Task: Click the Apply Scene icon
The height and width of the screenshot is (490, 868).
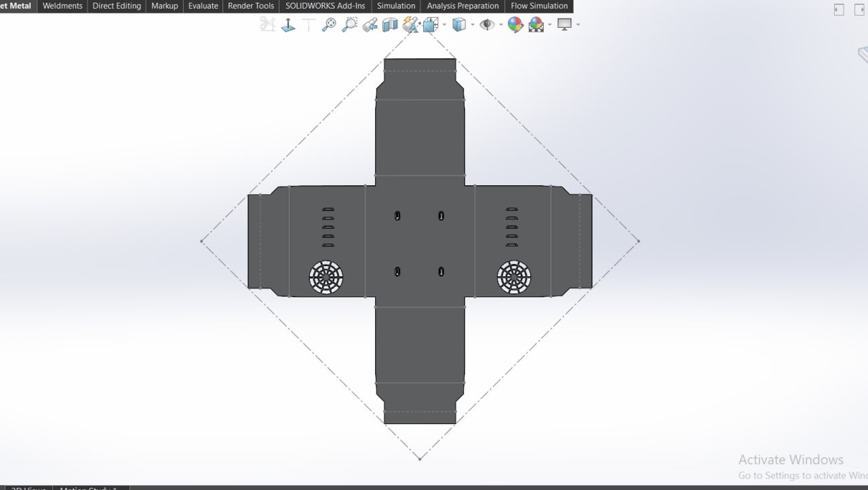Action: (x=536, y=25)
